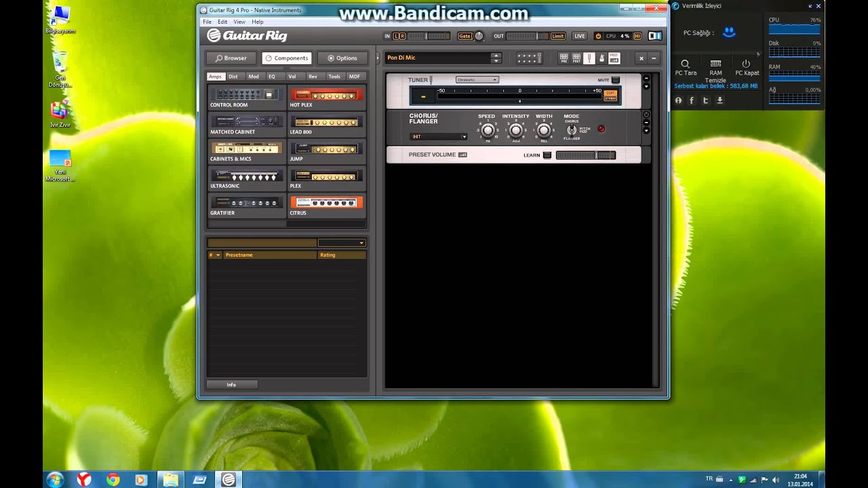Click PC Tara in Verimlilik İzleyici
868x488 pixels.
[686, 67]
